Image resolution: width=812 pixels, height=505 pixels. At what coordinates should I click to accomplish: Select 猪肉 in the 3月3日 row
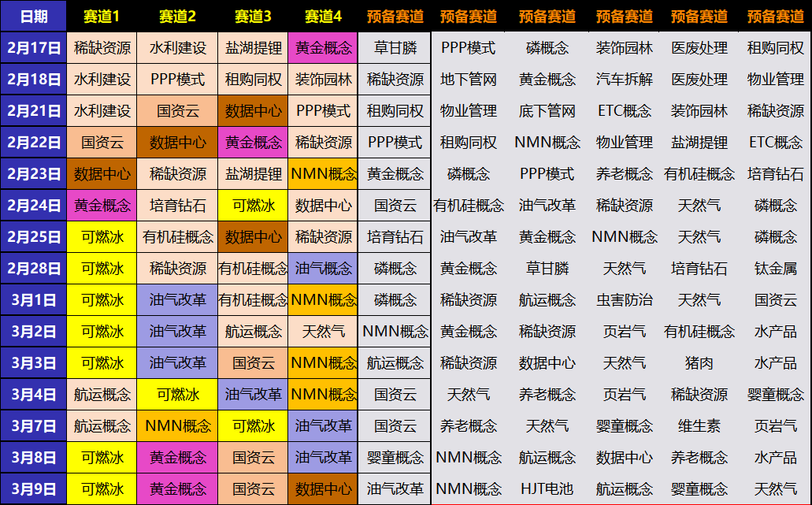coord(699,363)
